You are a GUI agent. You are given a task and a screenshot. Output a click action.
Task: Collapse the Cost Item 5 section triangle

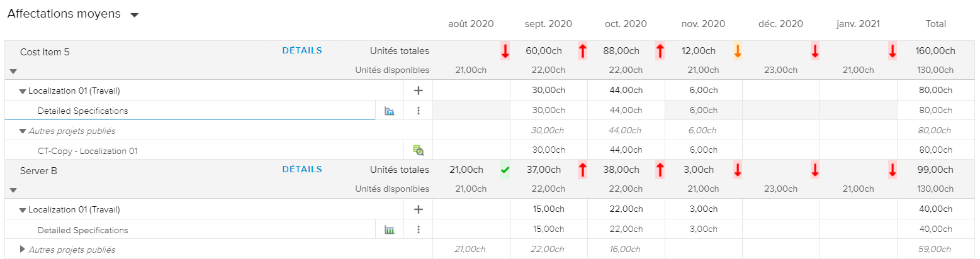(x=13, y=71)
